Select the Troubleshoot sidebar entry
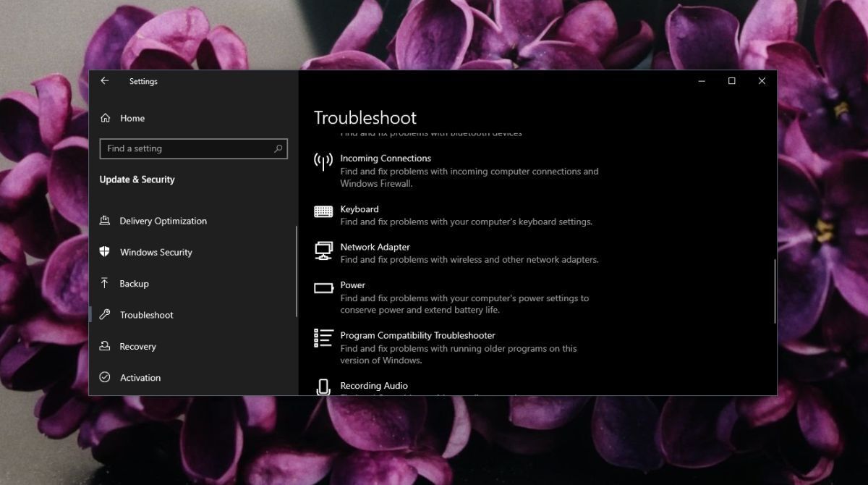Image resolution: width=868 pixels, height=485 pixels. pyautogui.click(x=146, y=315)
